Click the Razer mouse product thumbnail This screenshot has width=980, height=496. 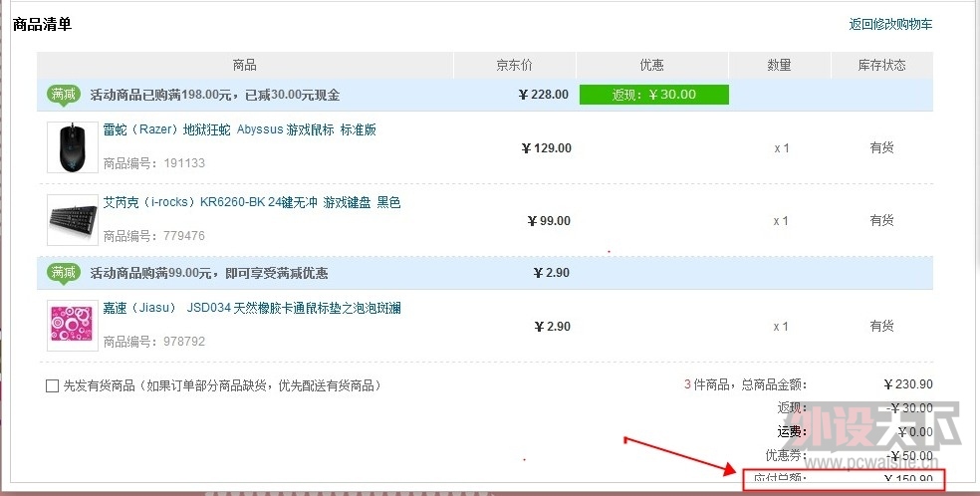73,147
